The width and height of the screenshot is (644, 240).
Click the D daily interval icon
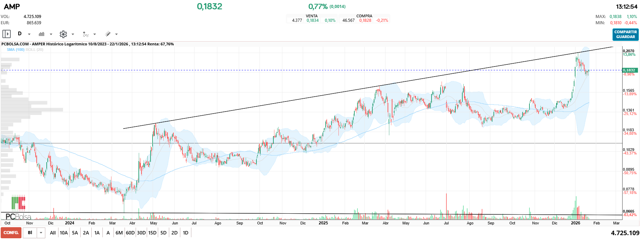coord(20,34)
